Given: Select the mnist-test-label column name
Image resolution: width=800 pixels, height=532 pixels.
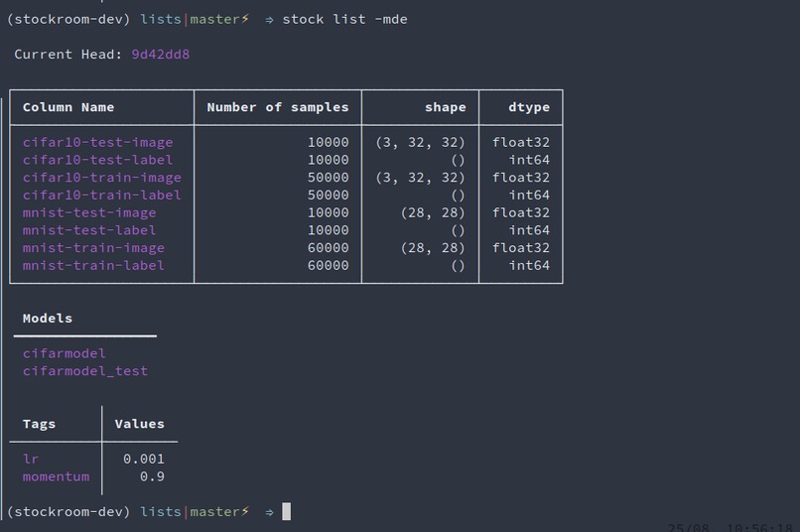Looking at the screenshot, I should [89, 230].
